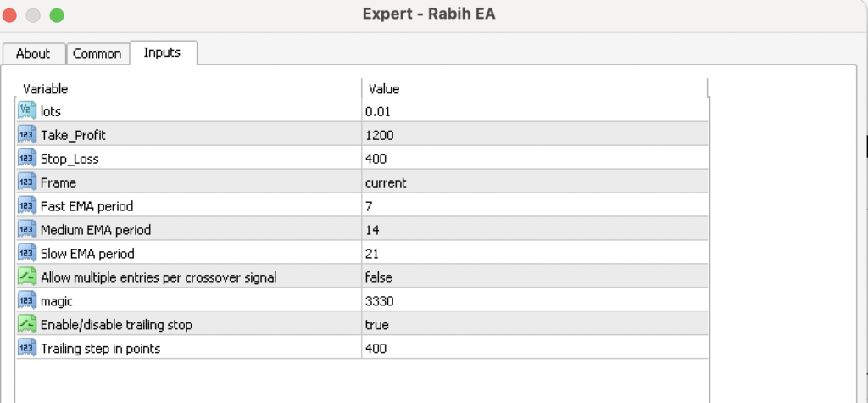The height and width of the screenshot is (403, 868).
Task: Open the Common tab
Action: coord(97,53)
